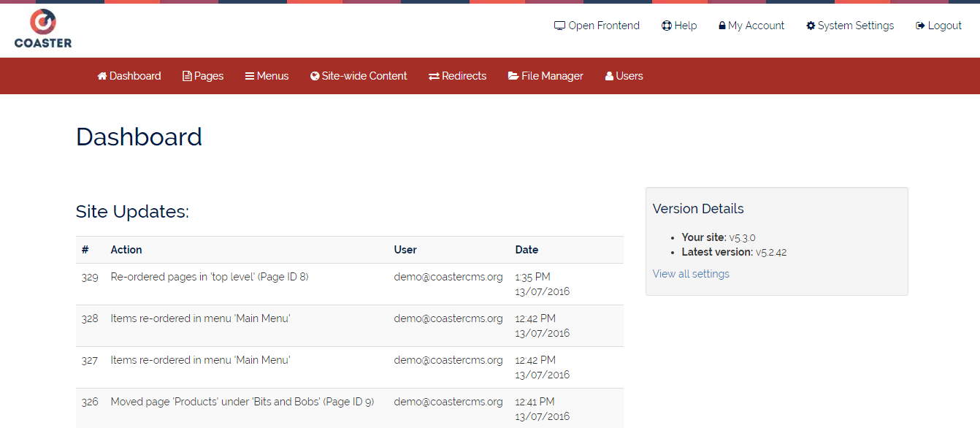The width and height of the screenshot is (980, 428).
Task: Click the Action column header
Action: (126, 250)
